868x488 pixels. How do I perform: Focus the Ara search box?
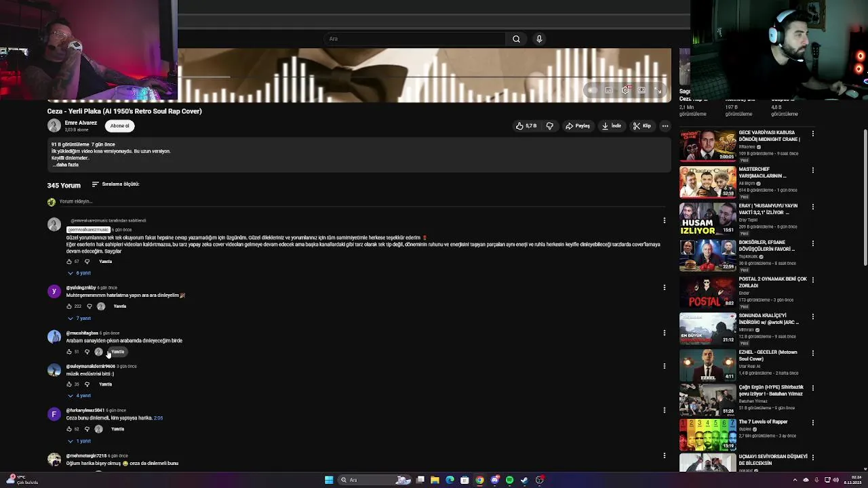[x=415, y=39]
